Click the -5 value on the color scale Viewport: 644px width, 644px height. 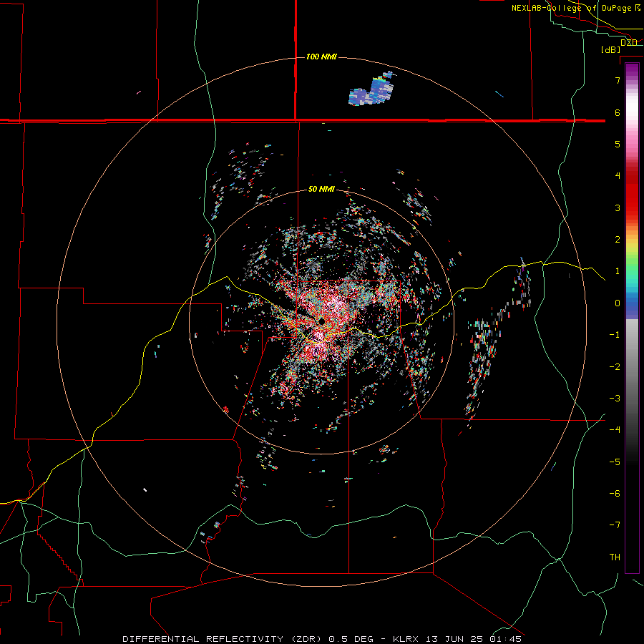pyautogui.click(x=615, y=462)
